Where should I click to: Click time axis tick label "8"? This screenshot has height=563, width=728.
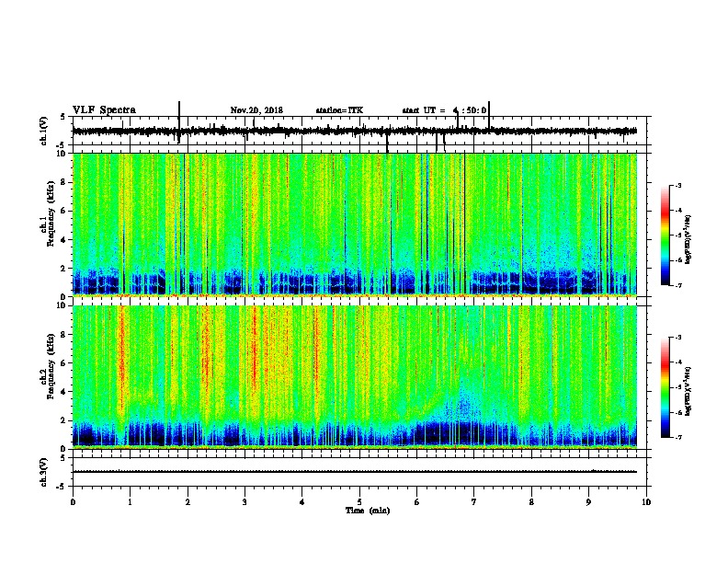(531, 501)
